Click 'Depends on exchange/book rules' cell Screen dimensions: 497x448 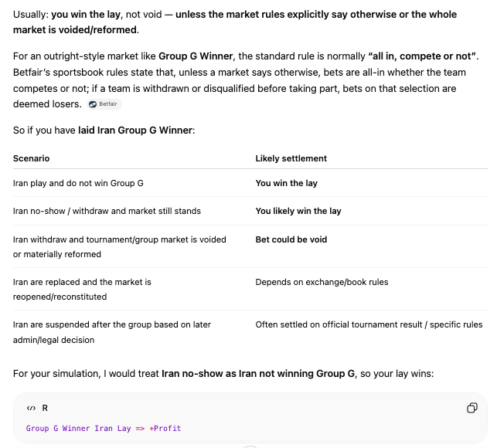pos(322,282)
